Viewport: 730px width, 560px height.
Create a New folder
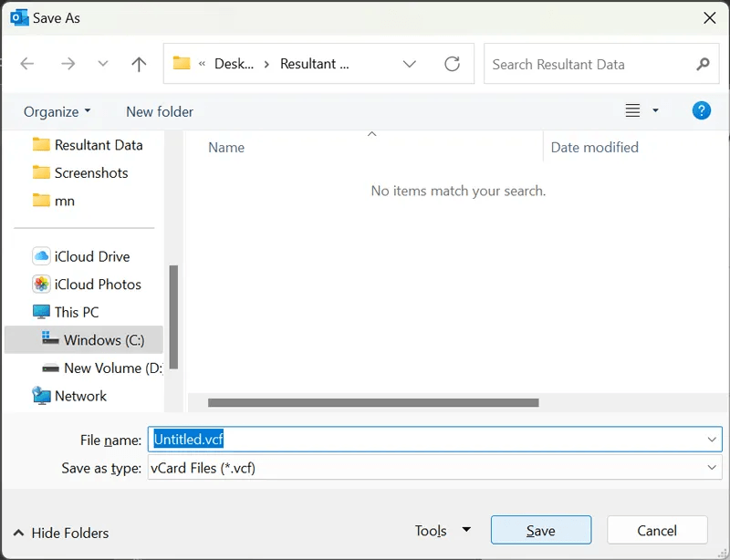[160, 111]
